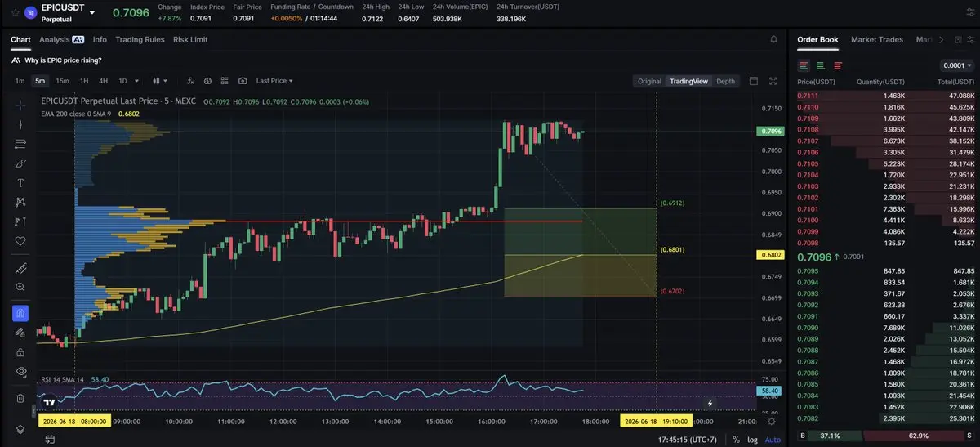Select the crosshair cursor tool
980x447 pixels.
click(x=20, y=104)
